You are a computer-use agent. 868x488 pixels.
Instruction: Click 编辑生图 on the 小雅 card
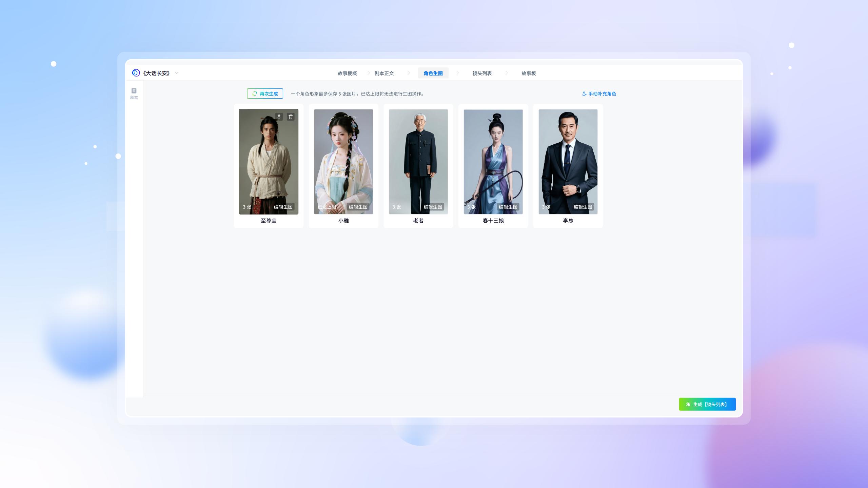pos(358,207)
